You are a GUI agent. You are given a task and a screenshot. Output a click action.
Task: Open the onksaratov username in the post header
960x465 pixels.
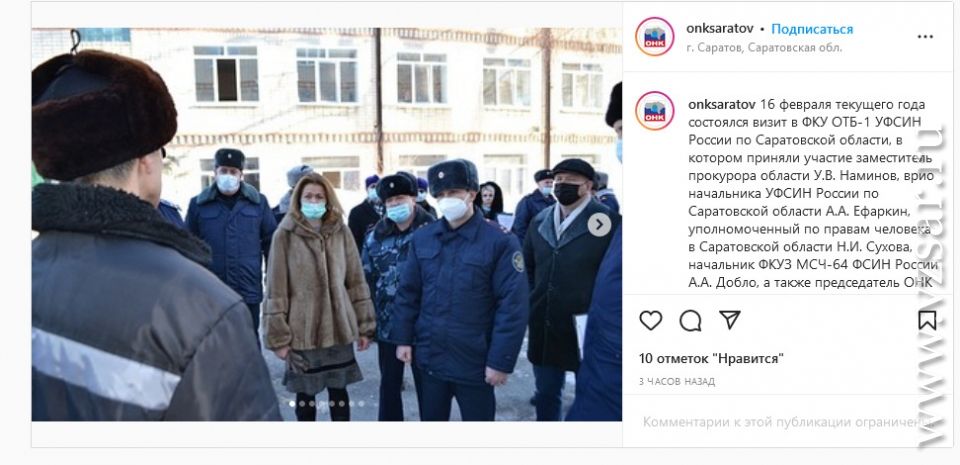tap(719, 29)
